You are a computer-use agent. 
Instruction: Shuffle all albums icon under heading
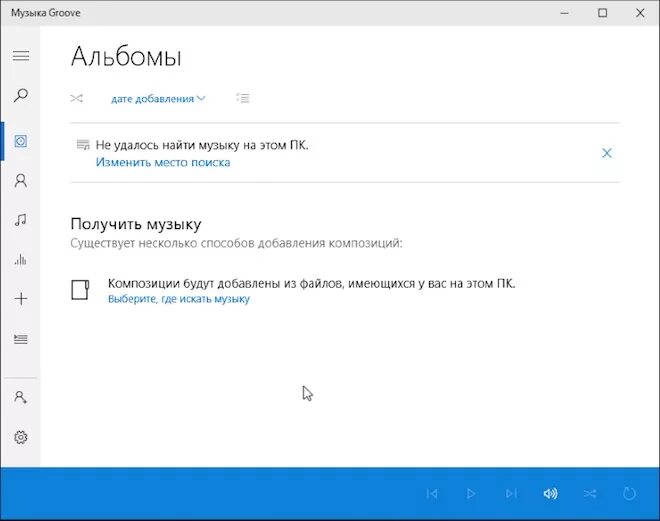77,98
